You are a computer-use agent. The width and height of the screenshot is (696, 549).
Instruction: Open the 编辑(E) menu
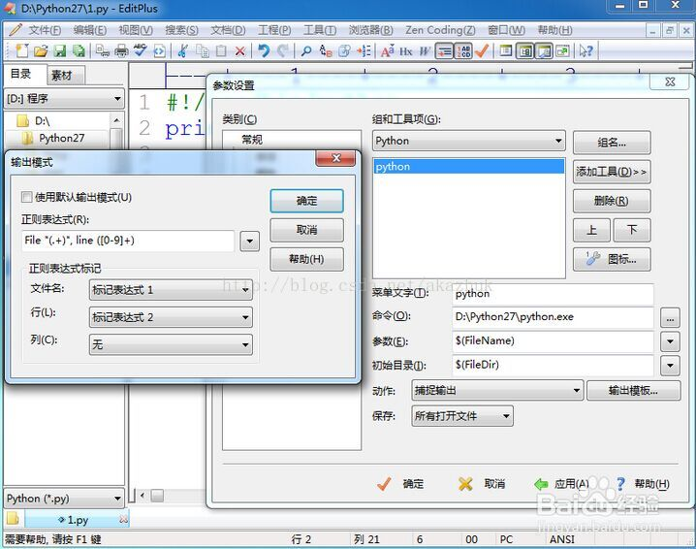click(90, 30)
